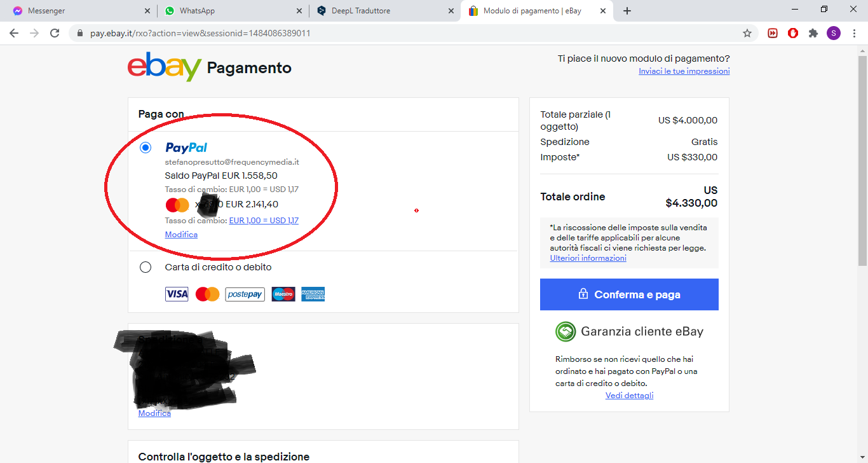Image resolution: width=868 pixels, height=463 pixels.
Task: Click the Spedizione Gratis value
Action: [705, 142]
